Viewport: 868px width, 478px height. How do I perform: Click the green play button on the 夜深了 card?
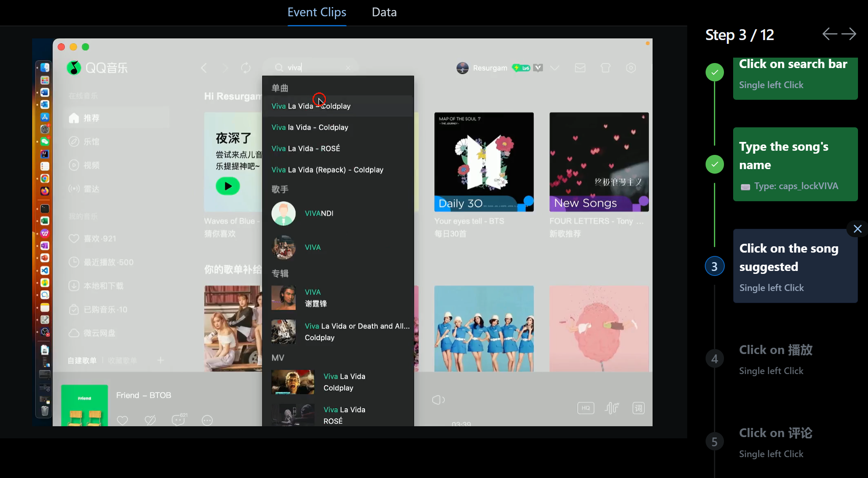(x=228, y=186)
